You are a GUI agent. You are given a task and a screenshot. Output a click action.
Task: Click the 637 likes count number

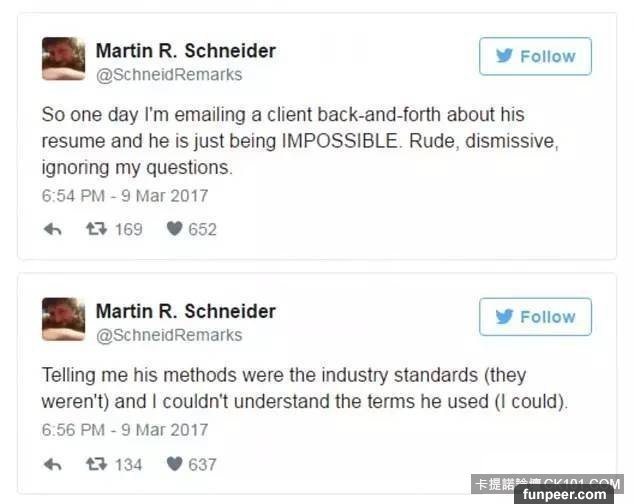coord(202,464)
